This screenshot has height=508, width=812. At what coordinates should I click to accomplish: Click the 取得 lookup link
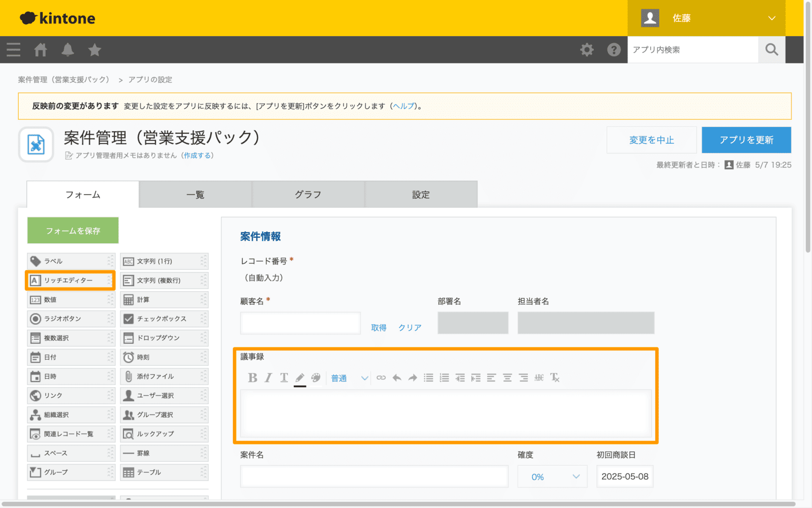tap(379, 328)
